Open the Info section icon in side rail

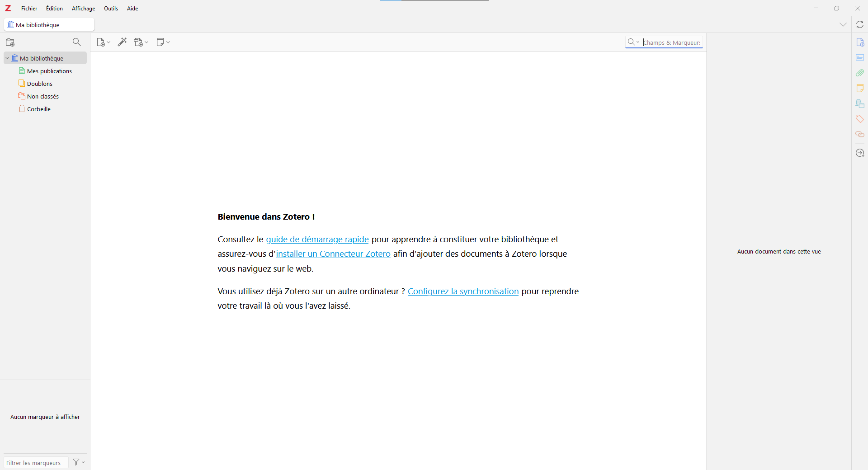[860, 42]
